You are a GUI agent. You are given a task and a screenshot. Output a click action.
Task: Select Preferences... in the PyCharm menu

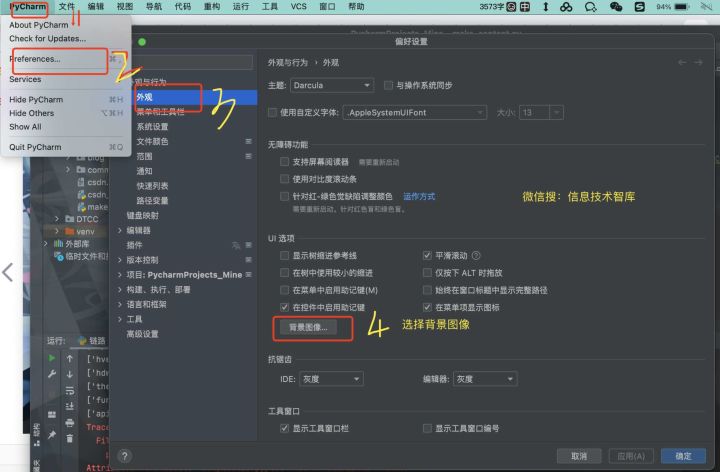35,59
